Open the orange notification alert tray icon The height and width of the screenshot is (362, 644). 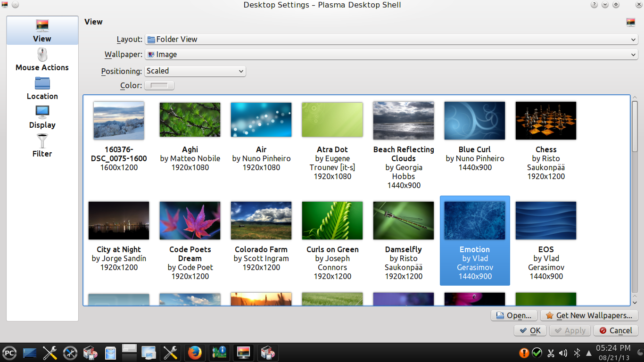point(525,353)
